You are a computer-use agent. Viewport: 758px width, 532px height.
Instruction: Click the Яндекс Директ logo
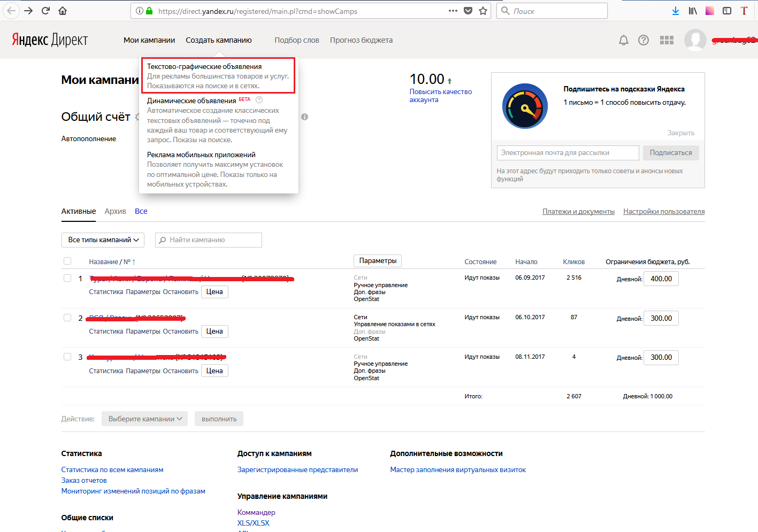pyautogui.click(x=50, y=40)
